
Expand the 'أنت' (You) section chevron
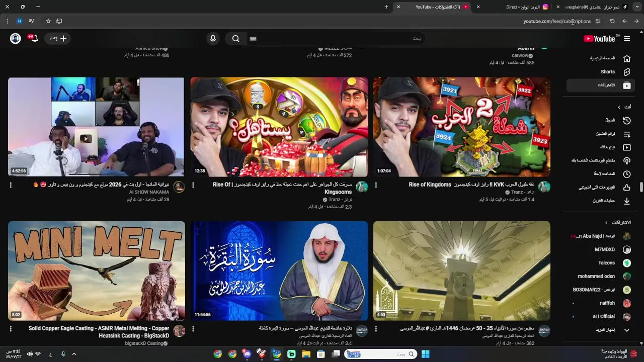(619, 107)
